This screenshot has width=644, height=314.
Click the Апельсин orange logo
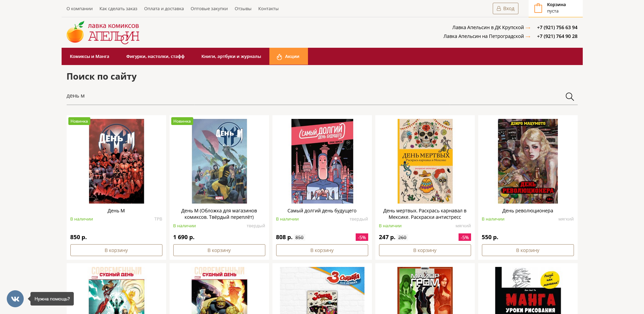click(103, 33)
